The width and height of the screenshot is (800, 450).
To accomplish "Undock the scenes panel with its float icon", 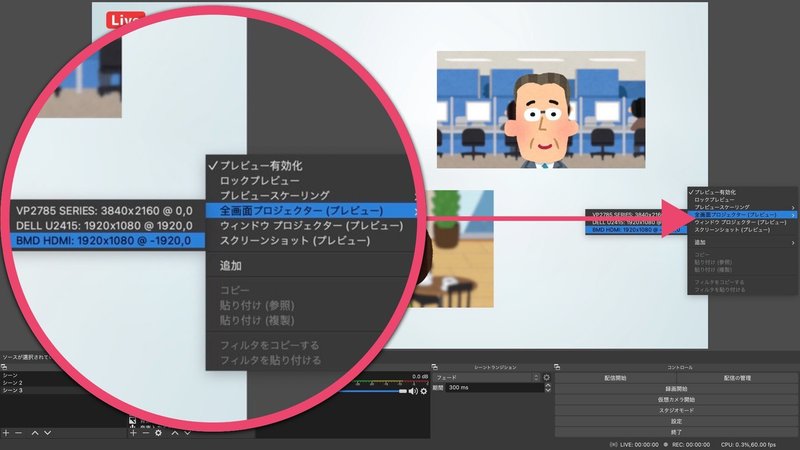I will pyautogui.click(x=4, y=367).
